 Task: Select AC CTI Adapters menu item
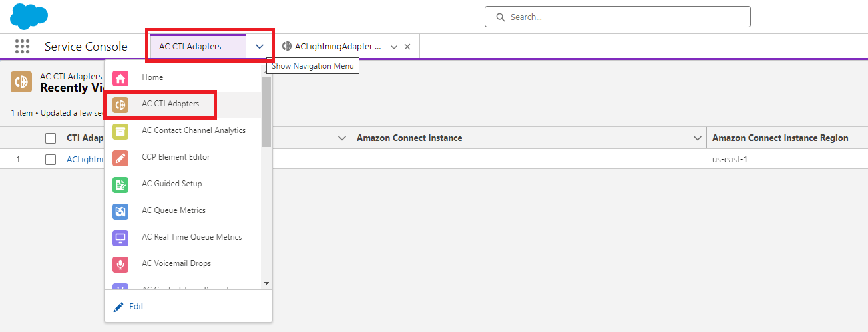point(183,104)
